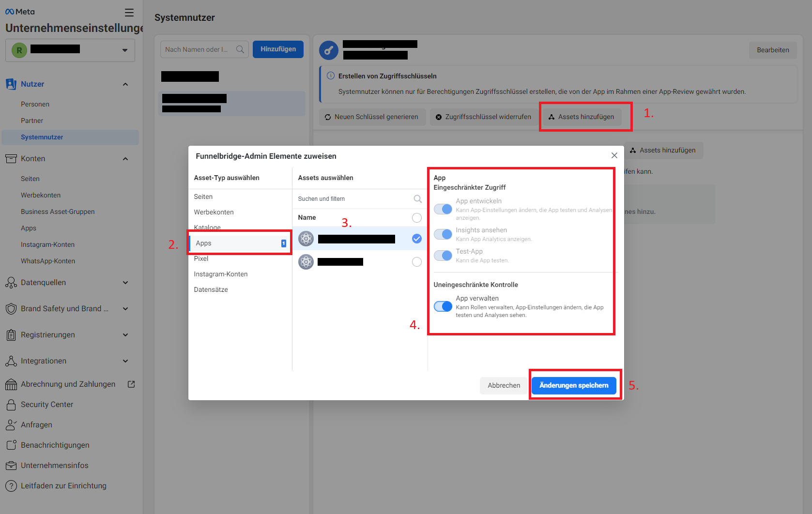Click the search magnifier in Assets auswählen

coord(417,199)
